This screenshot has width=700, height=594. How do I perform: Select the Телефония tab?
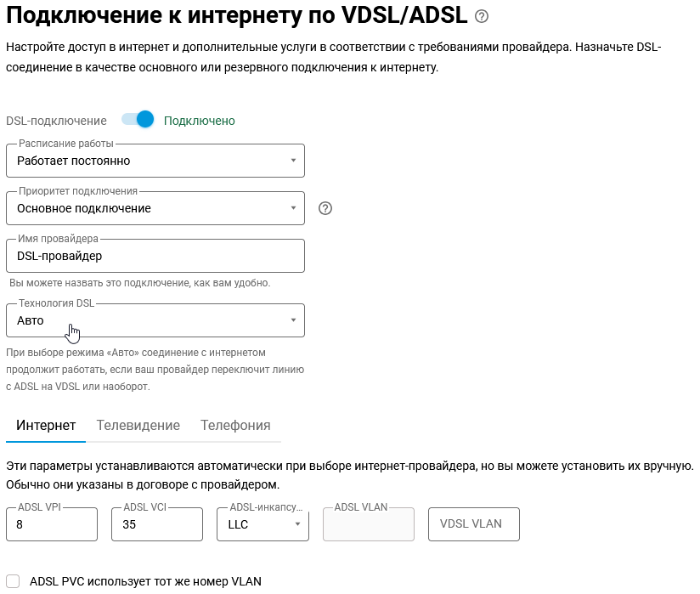[235, 426]
